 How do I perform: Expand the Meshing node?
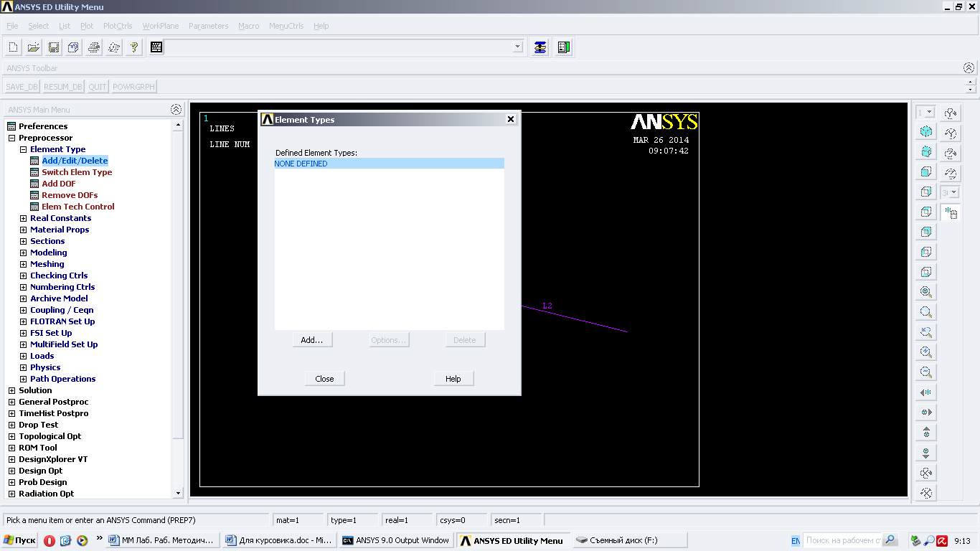[x=23, y=264]
